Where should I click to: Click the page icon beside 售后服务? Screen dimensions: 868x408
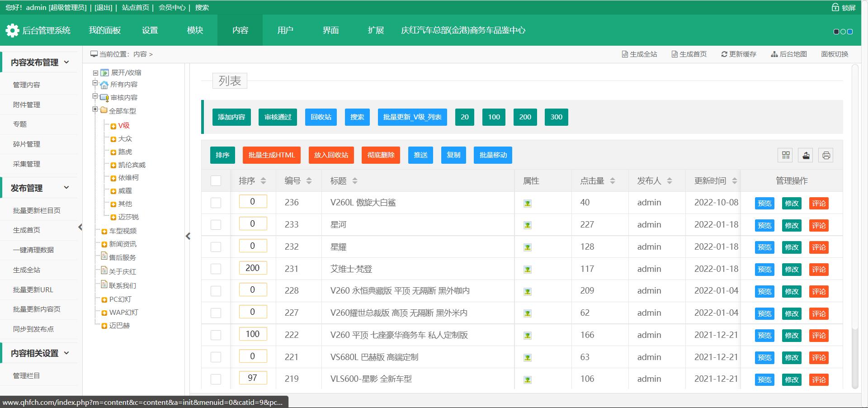[104, 256]
